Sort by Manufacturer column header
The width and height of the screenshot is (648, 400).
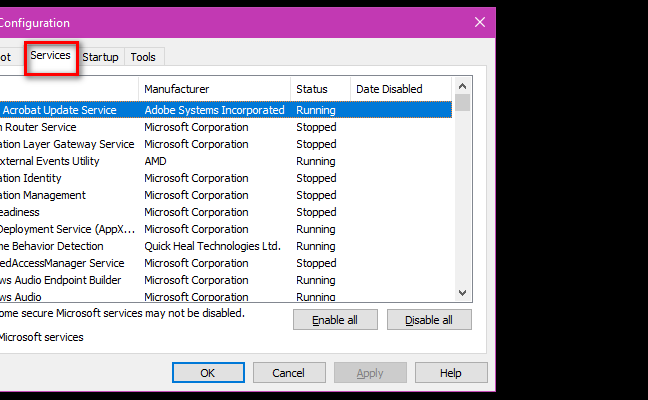tap(214, 89)
